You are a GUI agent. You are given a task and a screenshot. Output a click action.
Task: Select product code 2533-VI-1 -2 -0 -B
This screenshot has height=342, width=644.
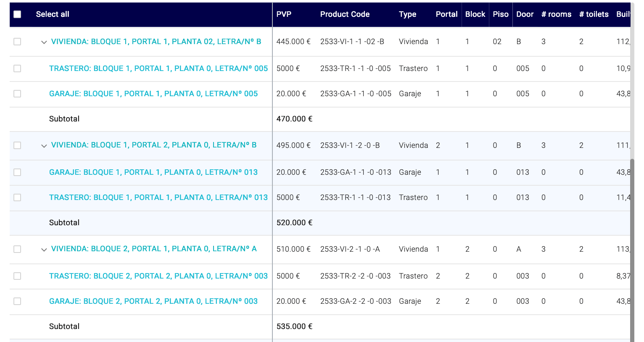pos(350,145)
